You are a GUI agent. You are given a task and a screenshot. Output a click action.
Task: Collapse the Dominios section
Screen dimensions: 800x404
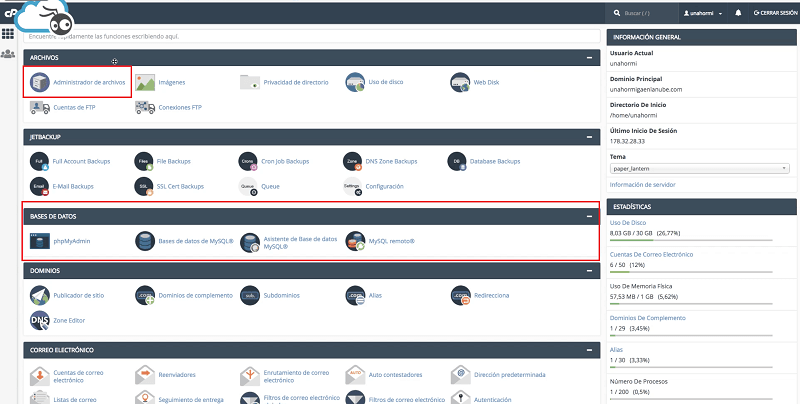click(x=589, y=271)
